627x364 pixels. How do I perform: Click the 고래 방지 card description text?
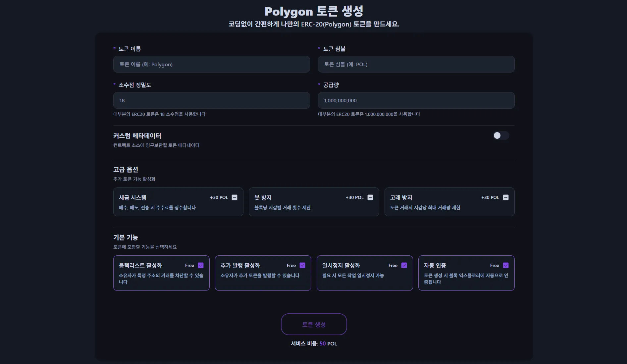pyautogui.click(x=425, y=208)
